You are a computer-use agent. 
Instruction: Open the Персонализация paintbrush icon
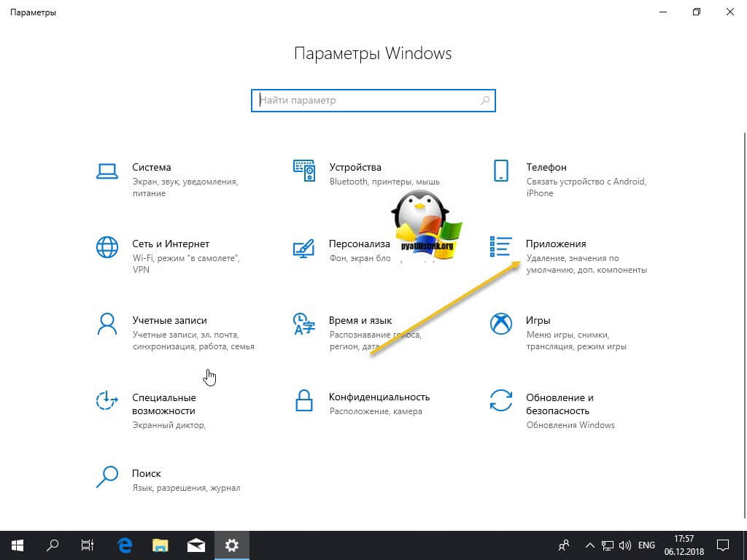point(304,248)
